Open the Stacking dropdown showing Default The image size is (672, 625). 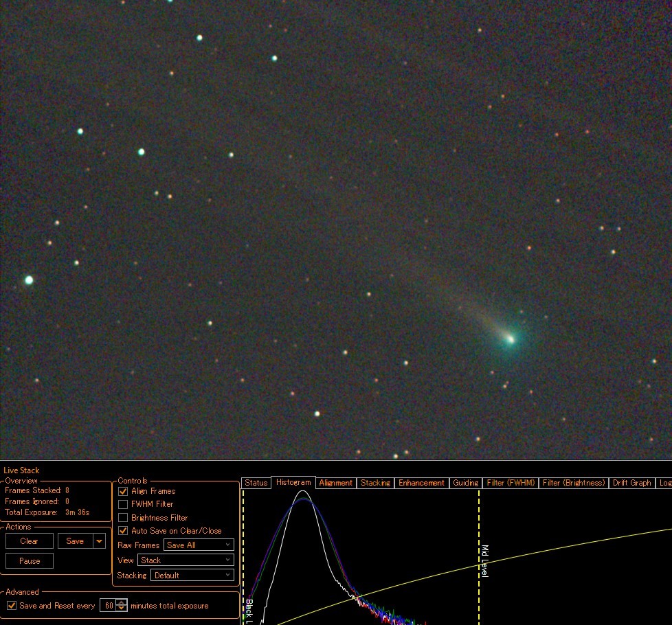coord(192,576)
